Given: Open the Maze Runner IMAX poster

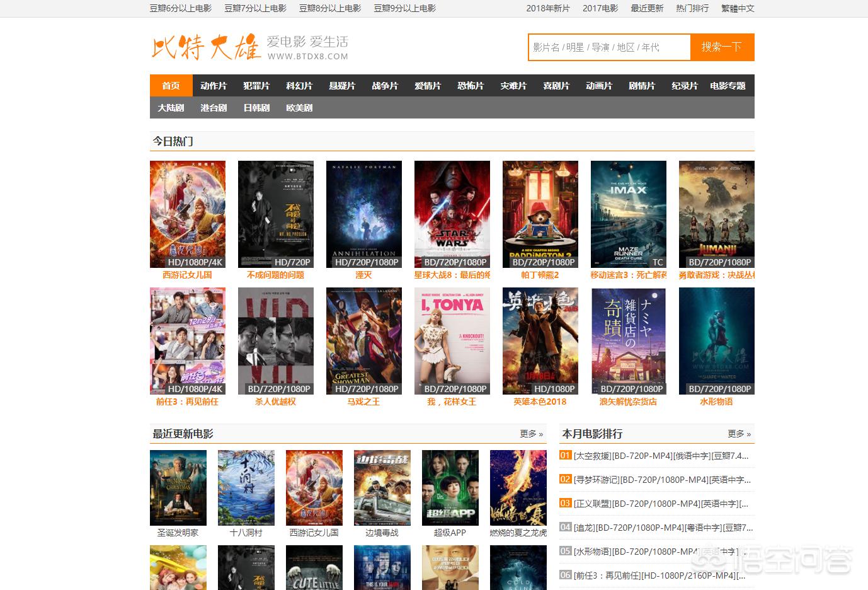Looking at the screenshot, I should click(x=629, y=214).
